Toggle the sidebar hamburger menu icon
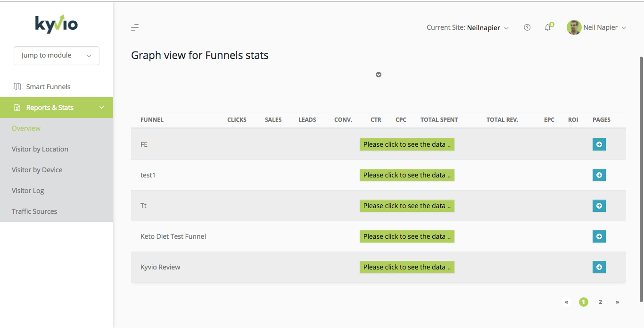 point(135,27)
